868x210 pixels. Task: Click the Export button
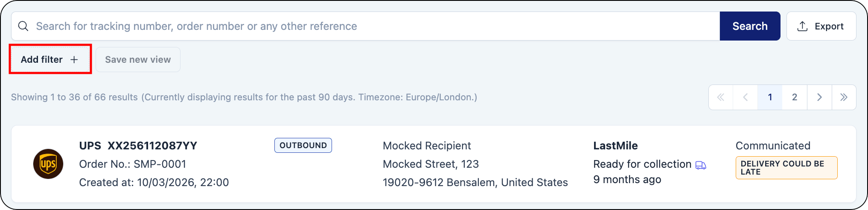click(821, 26)
